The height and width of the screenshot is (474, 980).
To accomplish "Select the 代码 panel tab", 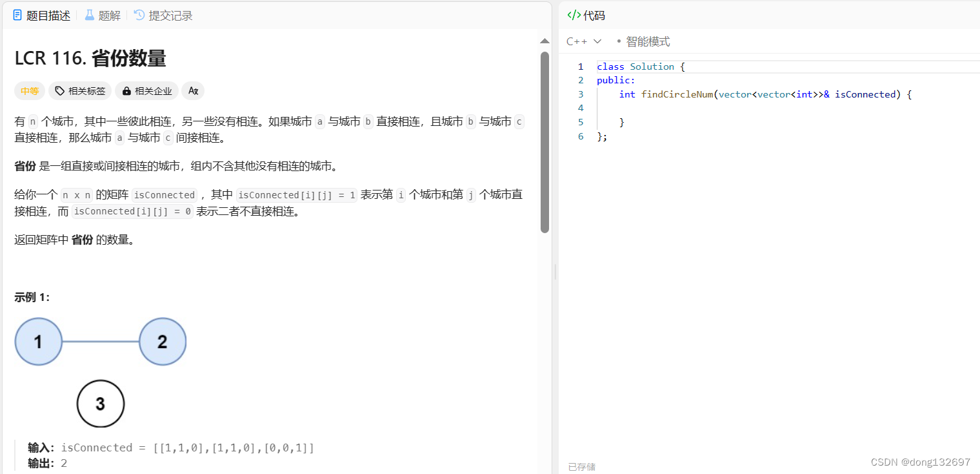I will [x=586, y=15].
